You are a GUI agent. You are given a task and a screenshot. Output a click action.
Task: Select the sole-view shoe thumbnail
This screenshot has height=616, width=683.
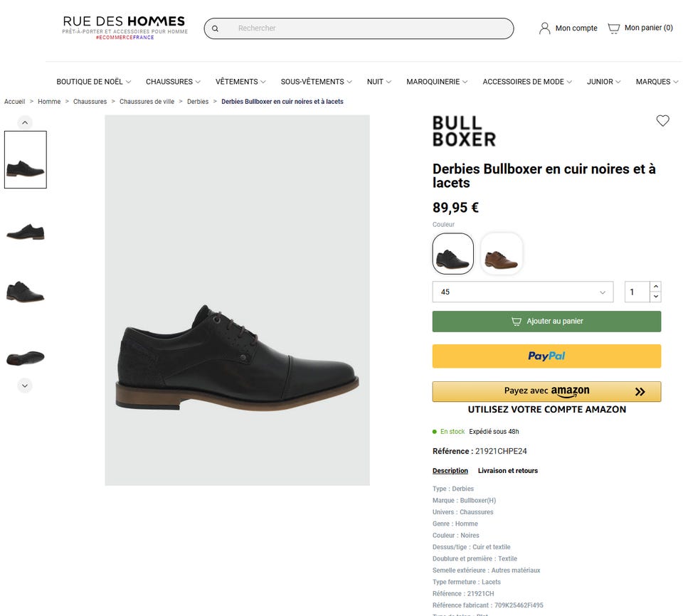coord(26,357)
